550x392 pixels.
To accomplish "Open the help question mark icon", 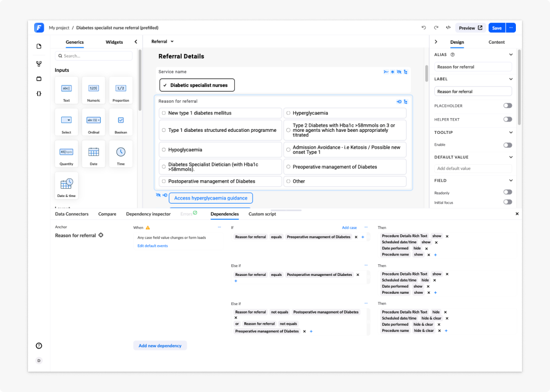I will [x=39, y=346].
